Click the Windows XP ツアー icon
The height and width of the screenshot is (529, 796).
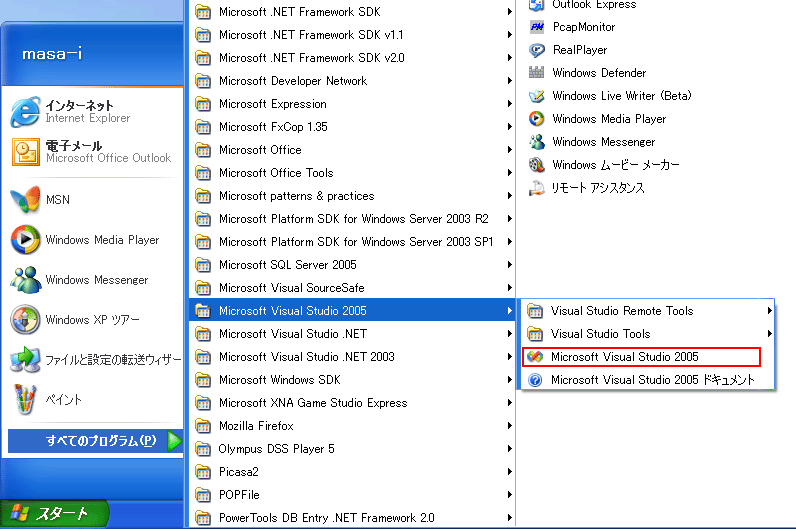pos(25,320)
